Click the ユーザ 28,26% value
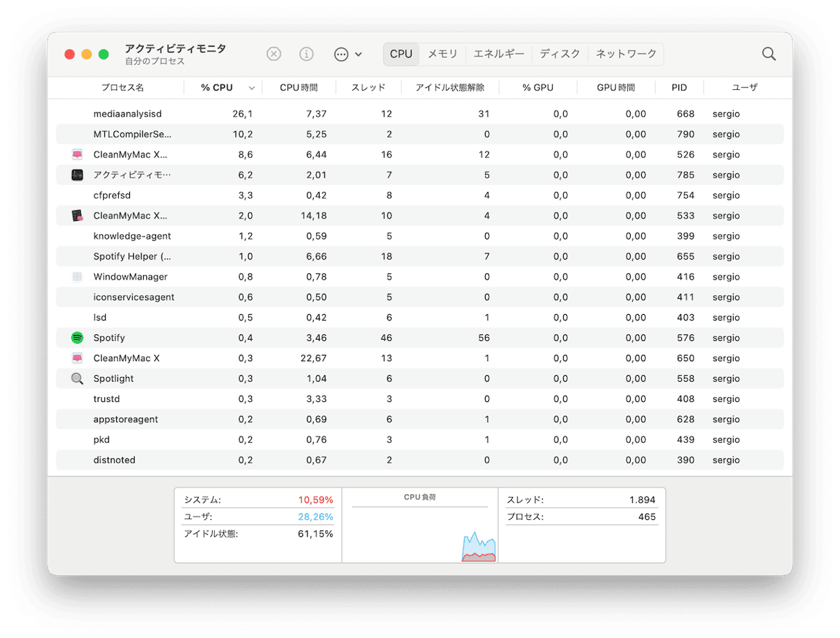The width and height of the screenshot is (840, 638). click(316, 516)
